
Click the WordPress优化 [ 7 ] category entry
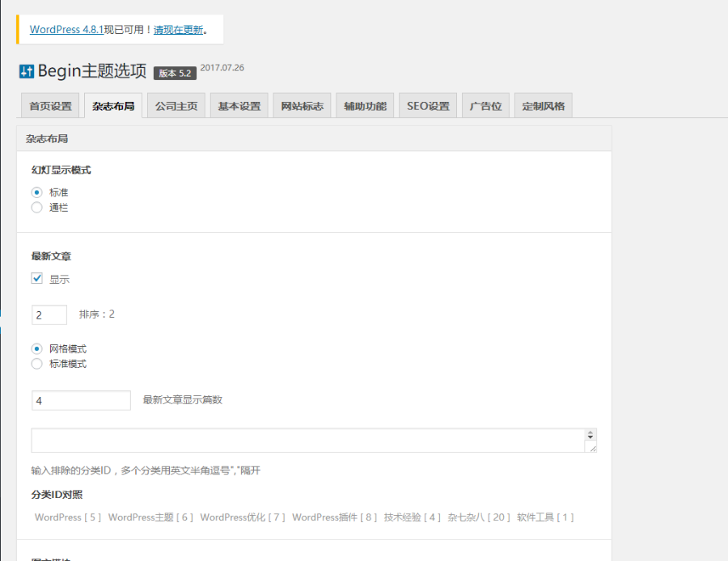click(243, 517)
